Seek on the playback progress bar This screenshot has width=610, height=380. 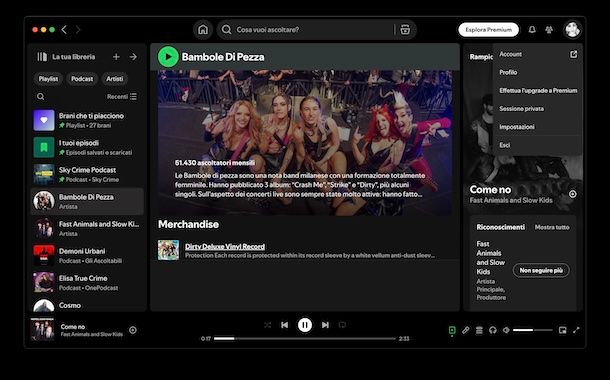305,338
